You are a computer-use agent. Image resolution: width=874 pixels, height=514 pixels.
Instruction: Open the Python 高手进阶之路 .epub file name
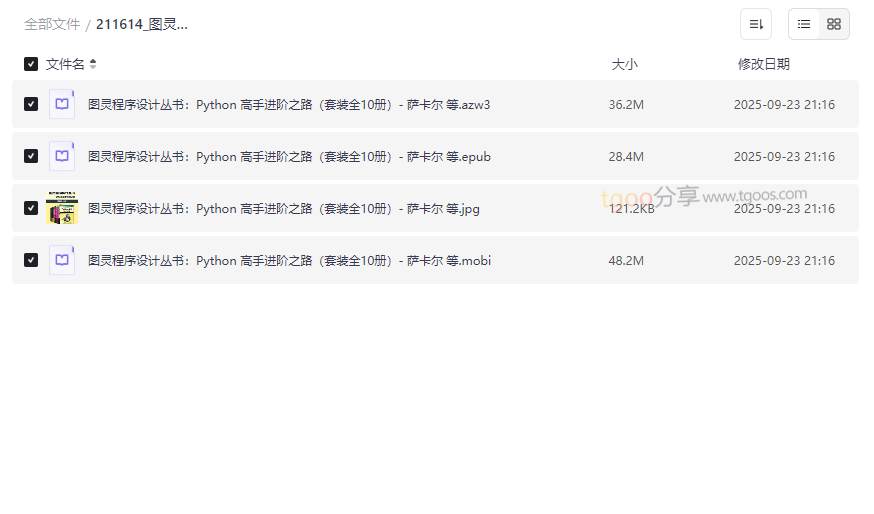[x=289, y=156]
